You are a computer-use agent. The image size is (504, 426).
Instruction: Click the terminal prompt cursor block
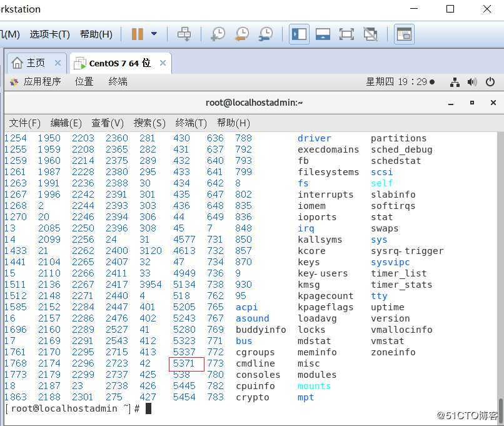pos(148,408)
